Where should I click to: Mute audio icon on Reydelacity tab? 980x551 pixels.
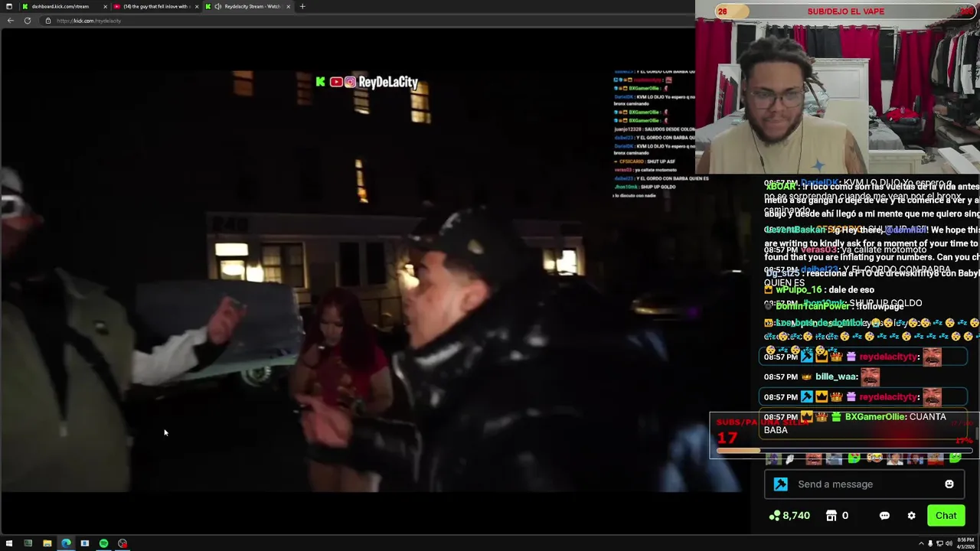[x=217, y=6]
